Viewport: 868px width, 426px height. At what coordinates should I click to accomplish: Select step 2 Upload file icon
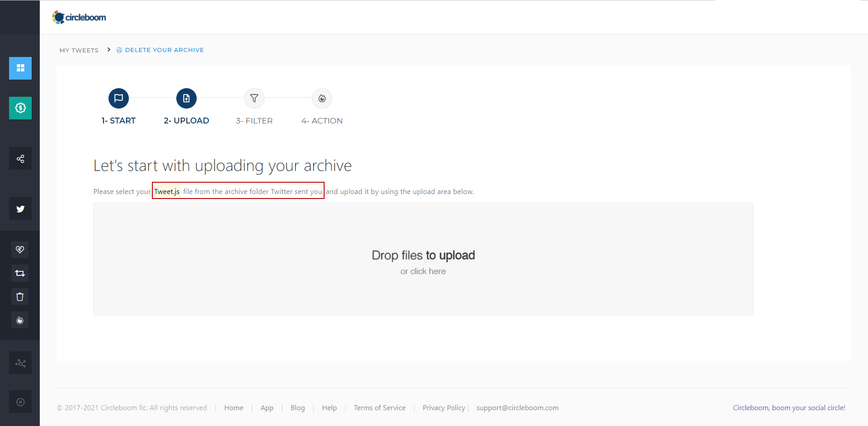186,98
